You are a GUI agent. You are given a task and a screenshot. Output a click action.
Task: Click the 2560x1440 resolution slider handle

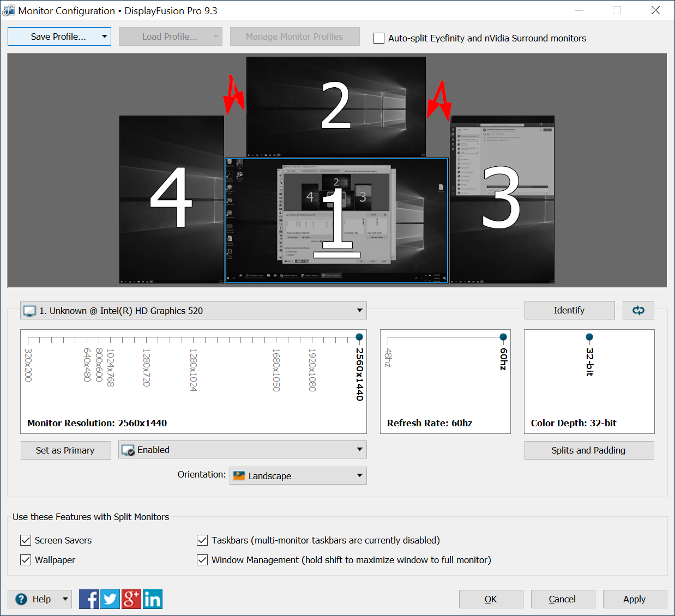(359, 337)
